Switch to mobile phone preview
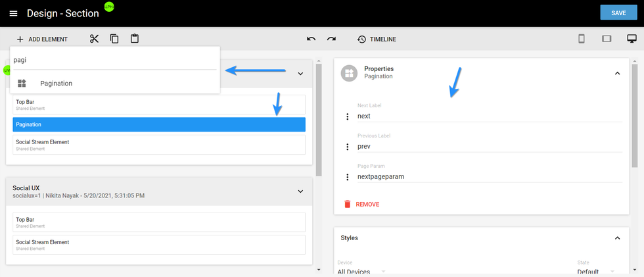Image resolution: width=644 pixels, height=277 pixels. coord(581,39)
